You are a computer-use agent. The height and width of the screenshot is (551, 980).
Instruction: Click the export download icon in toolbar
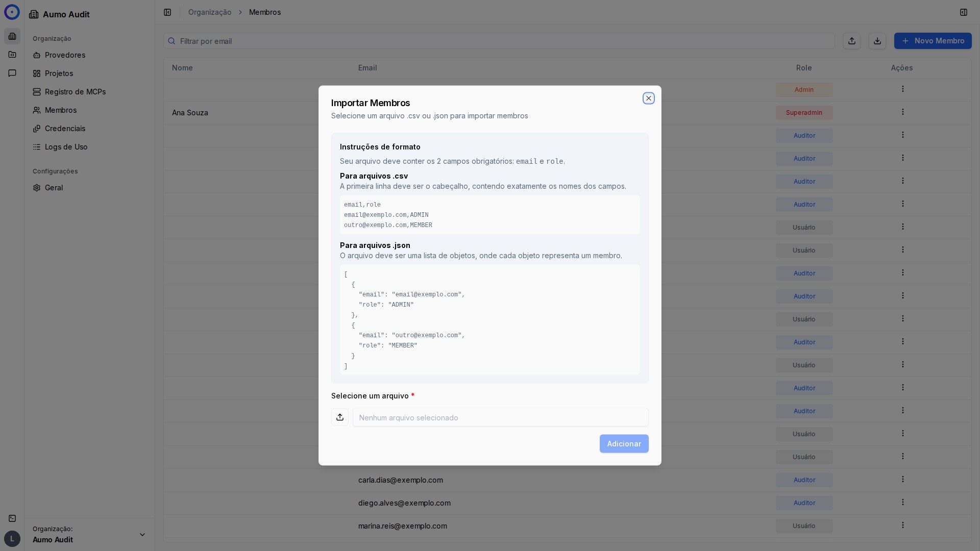point(877,41)
